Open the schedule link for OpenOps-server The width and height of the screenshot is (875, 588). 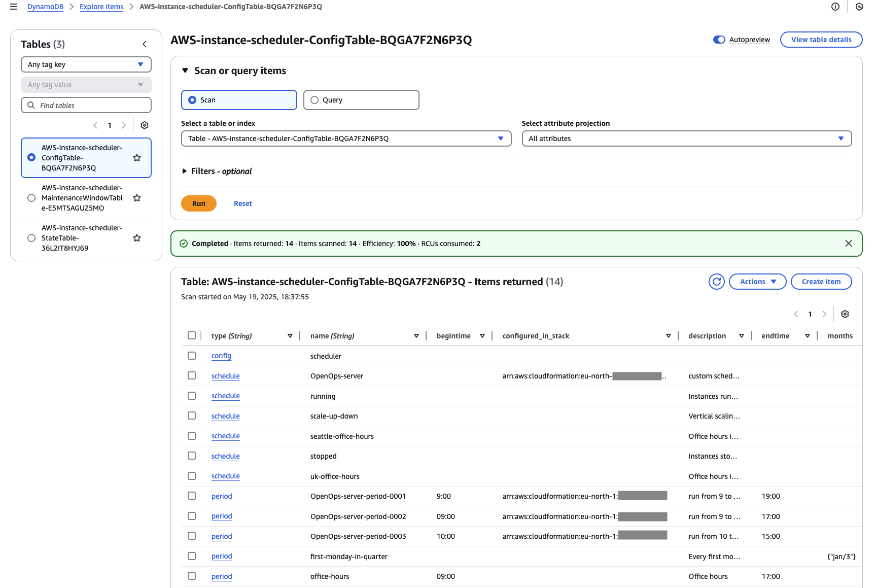click(226, 376)
